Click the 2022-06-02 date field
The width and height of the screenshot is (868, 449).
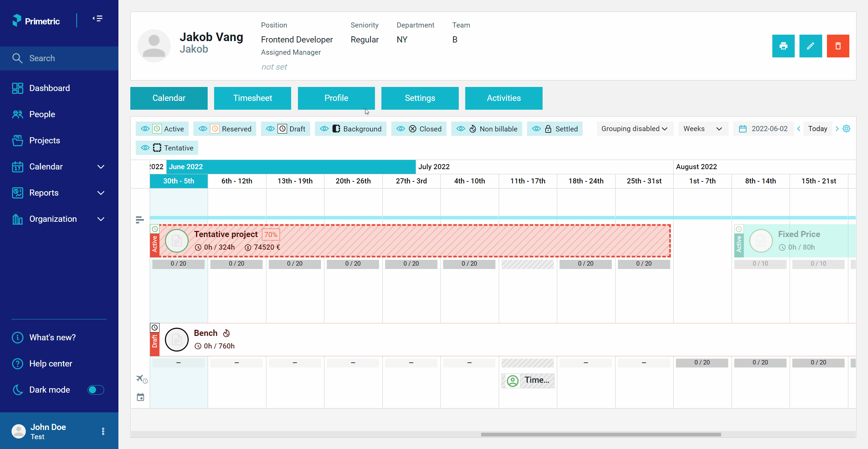[x=764, y=129]
